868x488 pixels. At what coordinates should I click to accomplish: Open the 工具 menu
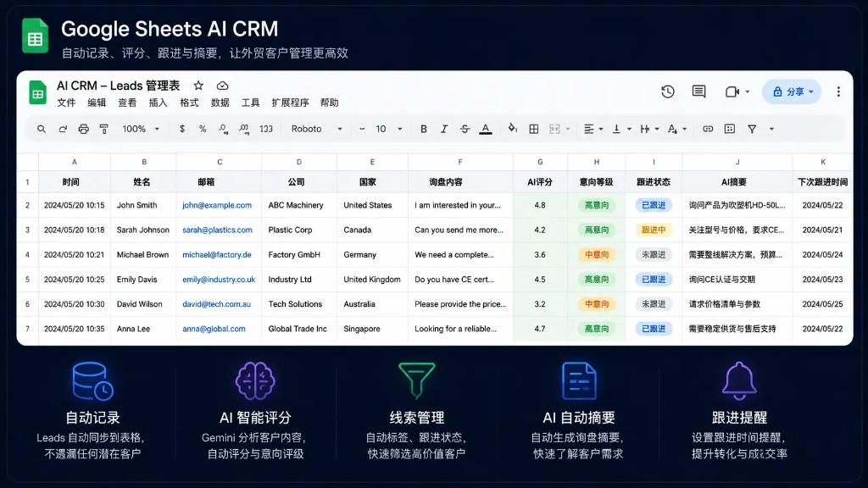click(x=250, y=103)
